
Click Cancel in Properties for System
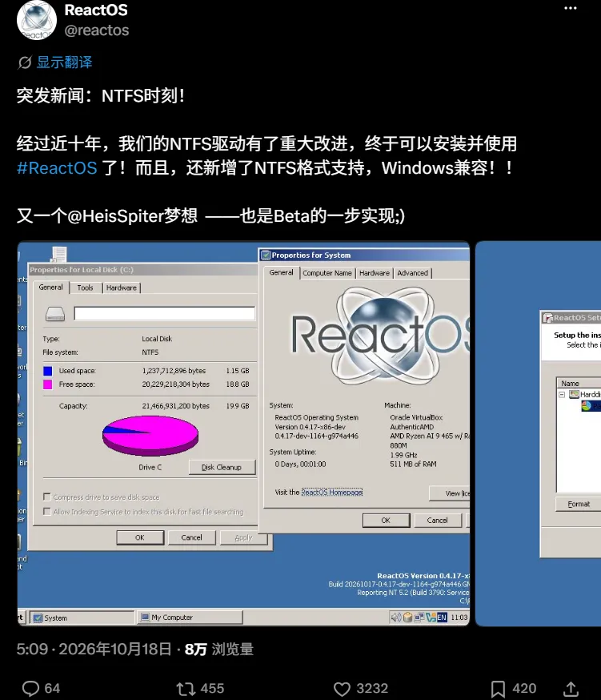(437, 520)
